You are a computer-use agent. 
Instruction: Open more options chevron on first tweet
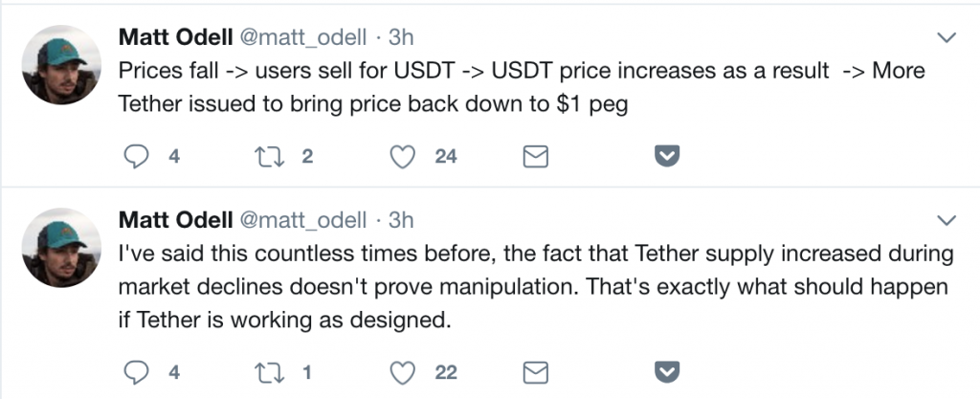pyautogui.click(x=947, y=38)
